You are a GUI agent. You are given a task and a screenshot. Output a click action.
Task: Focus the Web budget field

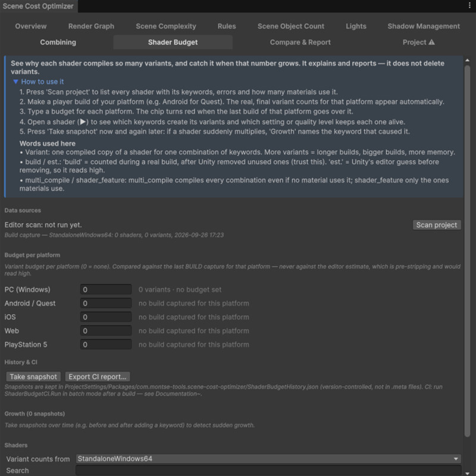(106, 331)
